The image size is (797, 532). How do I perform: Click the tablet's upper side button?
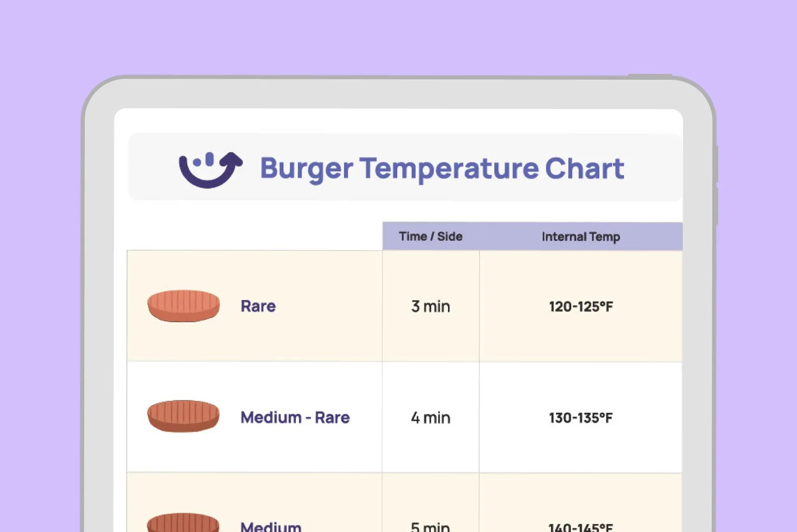tap(716, 164)
